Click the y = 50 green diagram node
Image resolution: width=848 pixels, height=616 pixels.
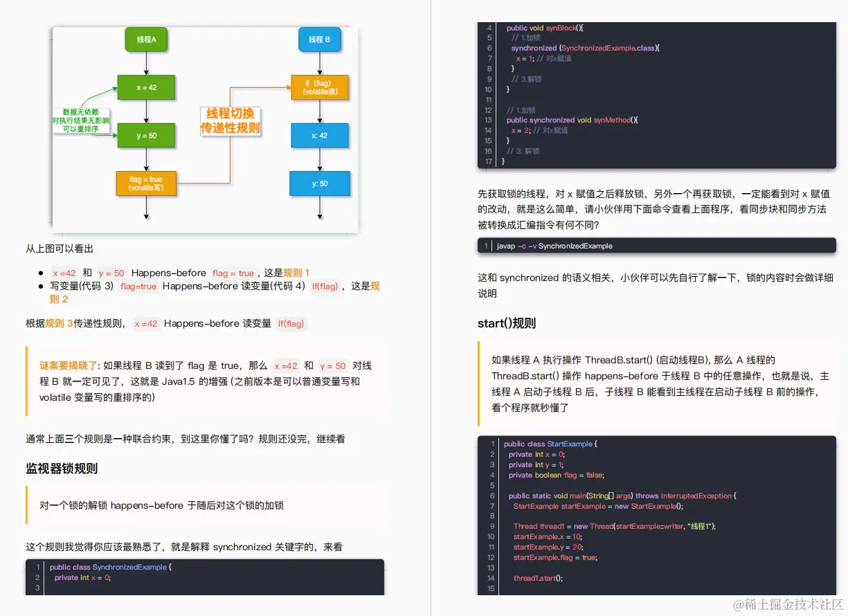146,136
